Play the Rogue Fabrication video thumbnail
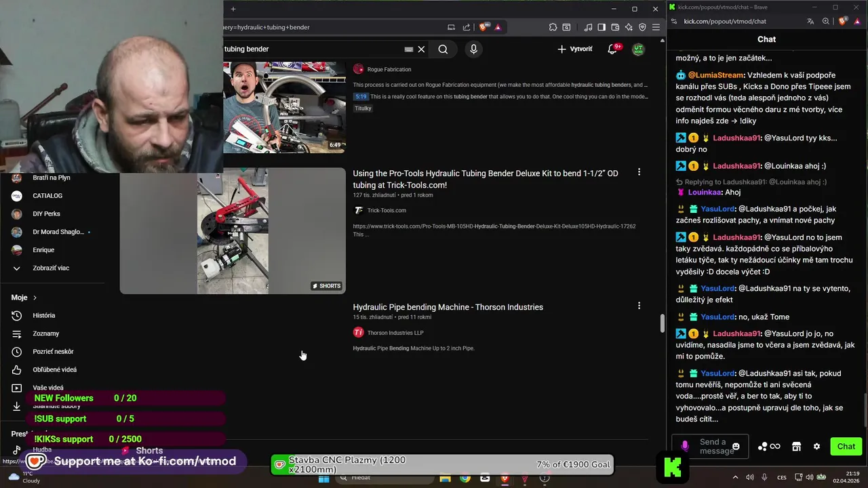The image size is (868, 488). (x=284, y=107)
